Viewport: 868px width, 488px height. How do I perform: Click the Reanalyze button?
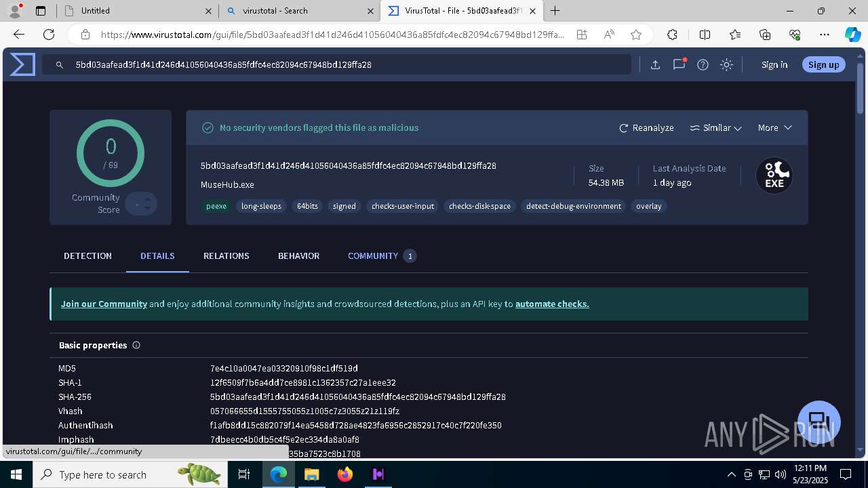[x=646, y=127]
